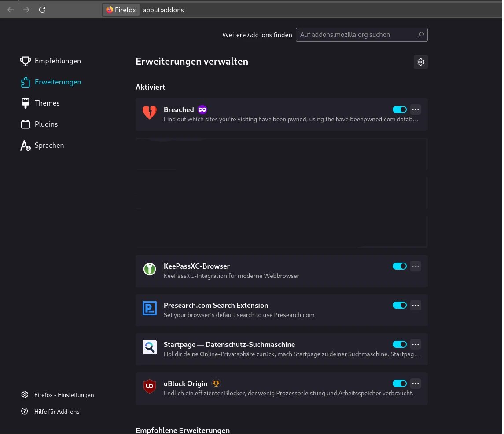Open more options for Startpage
This screenshot has width=504, height=434.
[x=416, y=344]
